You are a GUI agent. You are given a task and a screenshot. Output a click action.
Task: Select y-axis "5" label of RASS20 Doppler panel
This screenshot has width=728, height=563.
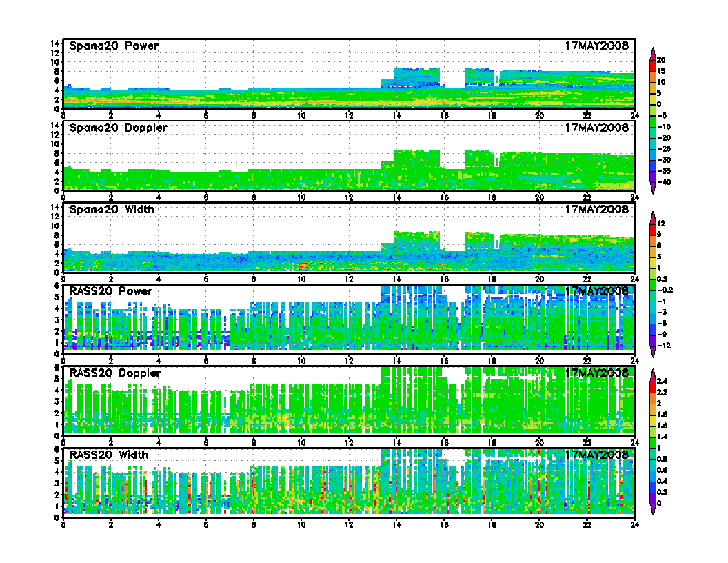pyautogui.click(x=57, y=379)
